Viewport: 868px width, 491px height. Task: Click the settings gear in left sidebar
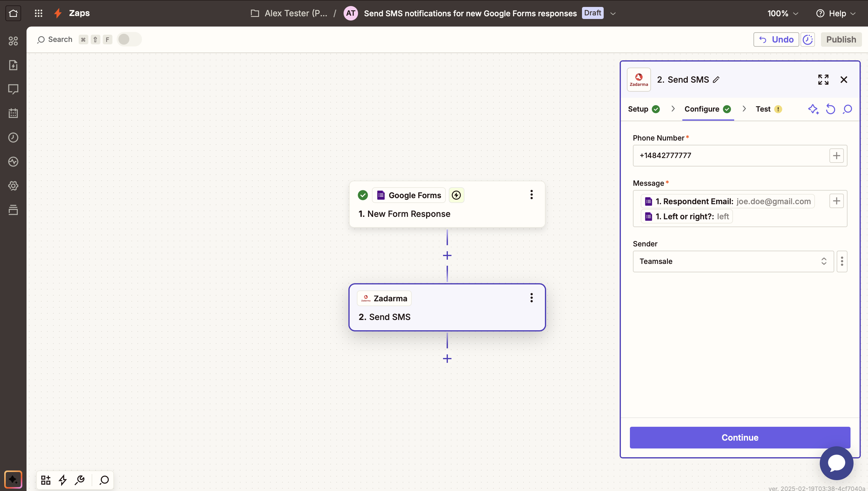13,186
